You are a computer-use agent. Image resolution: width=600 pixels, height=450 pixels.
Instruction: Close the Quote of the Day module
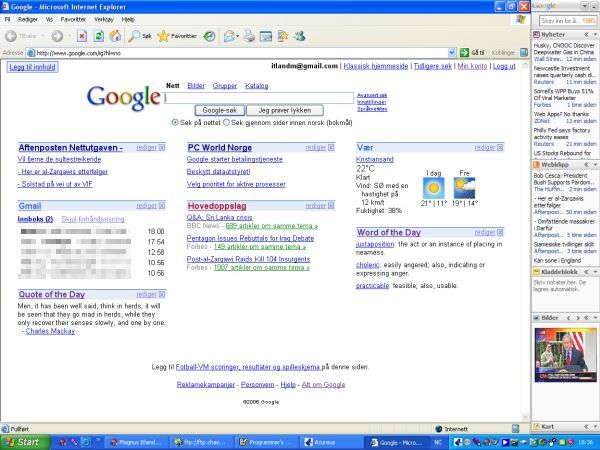point(162,294)
